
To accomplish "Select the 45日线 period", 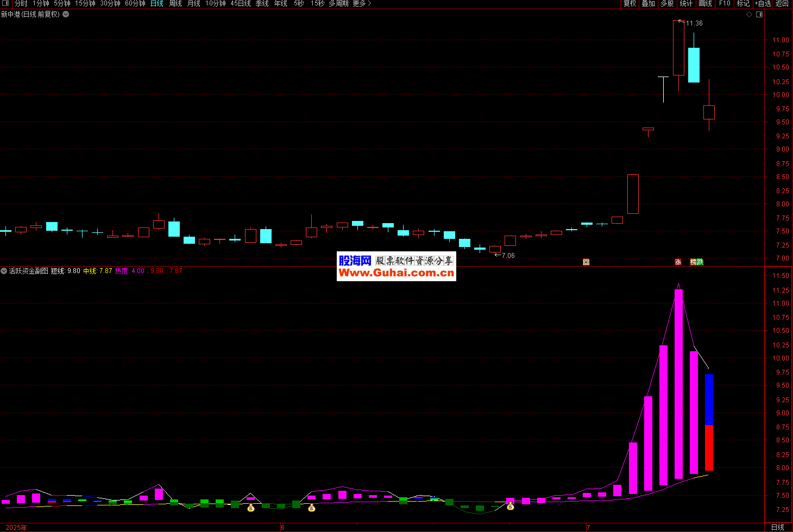I will click(x=241, y=4).
